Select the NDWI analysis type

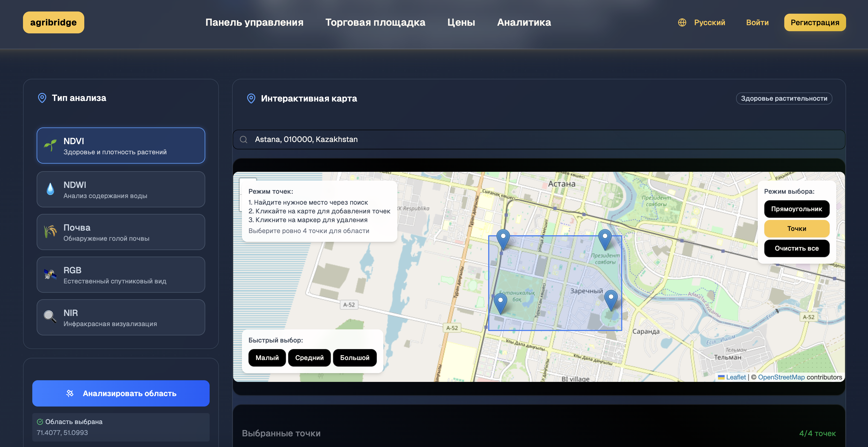(x=121, y=189)
